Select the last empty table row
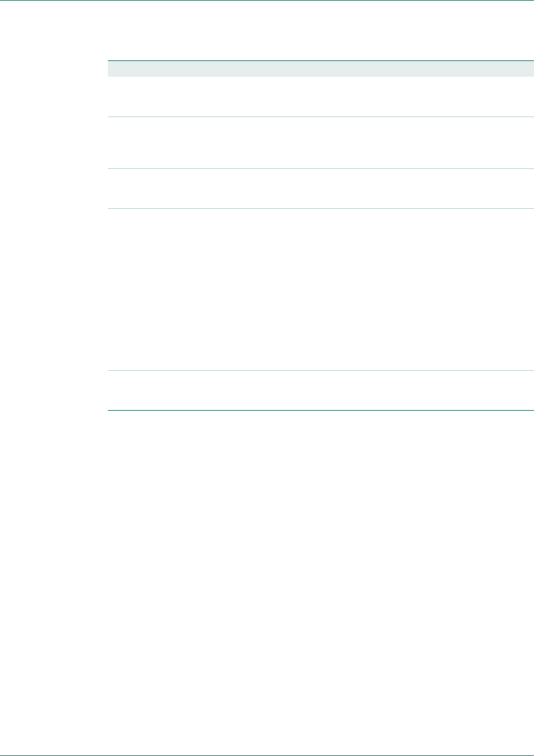This screenshot has height=756, width=534. pos(320,391)
